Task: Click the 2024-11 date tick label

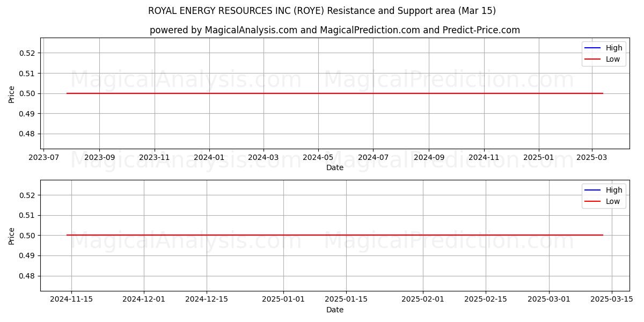Action: pyautogui.click(x=484, y=157)
